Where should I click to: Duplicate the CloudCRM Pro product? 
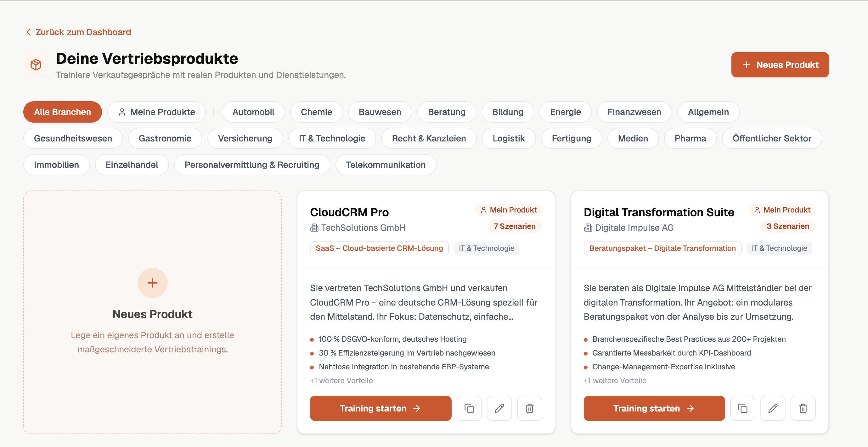(469, 408)
